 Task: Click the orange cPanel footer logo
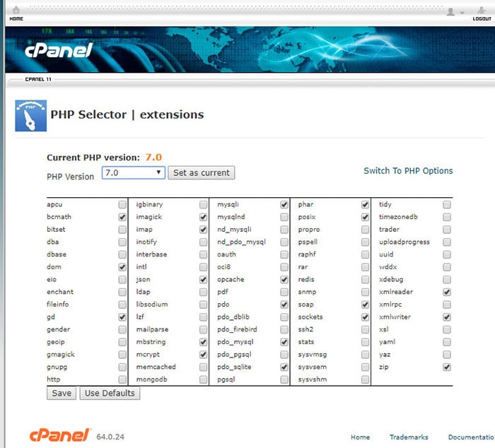pos(59,435)
